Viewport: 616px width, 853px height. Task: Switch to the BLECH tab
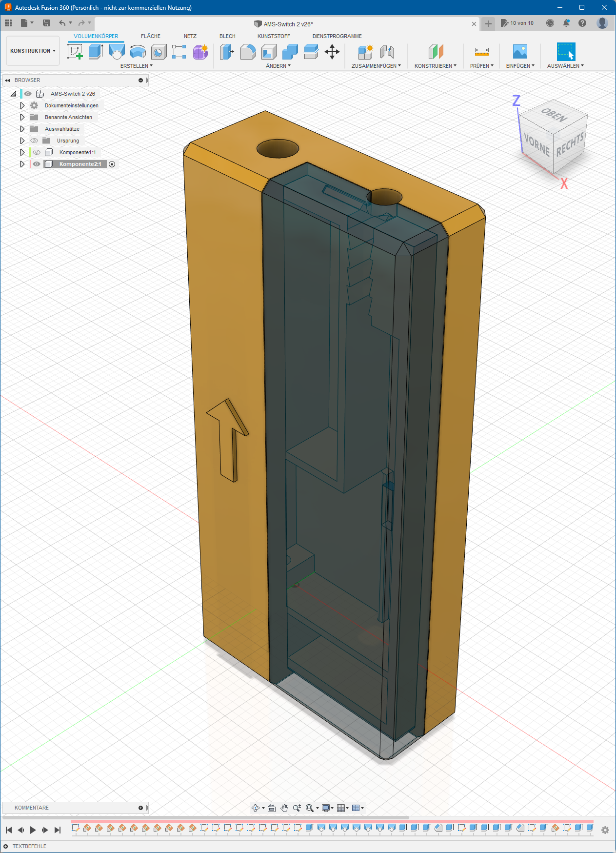(x=227, y=36)
